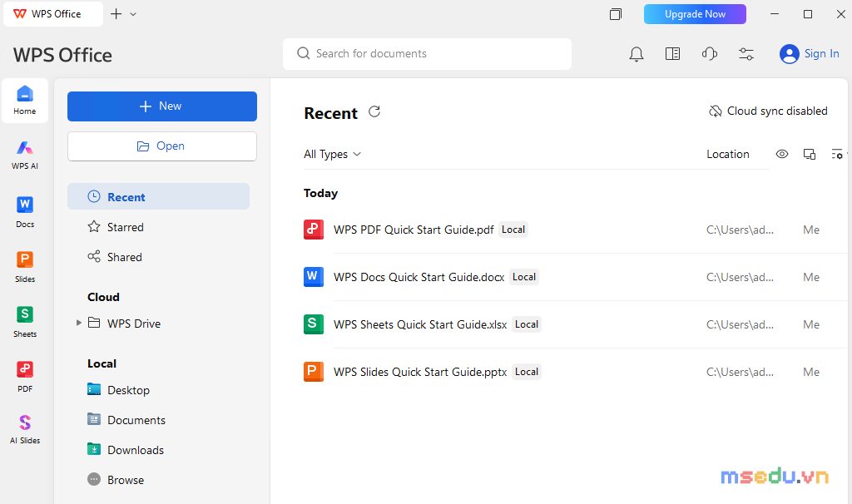Click the Docs file icon in recent list
Viewport: 852px width, 504px height.
[x=314, y=277]
